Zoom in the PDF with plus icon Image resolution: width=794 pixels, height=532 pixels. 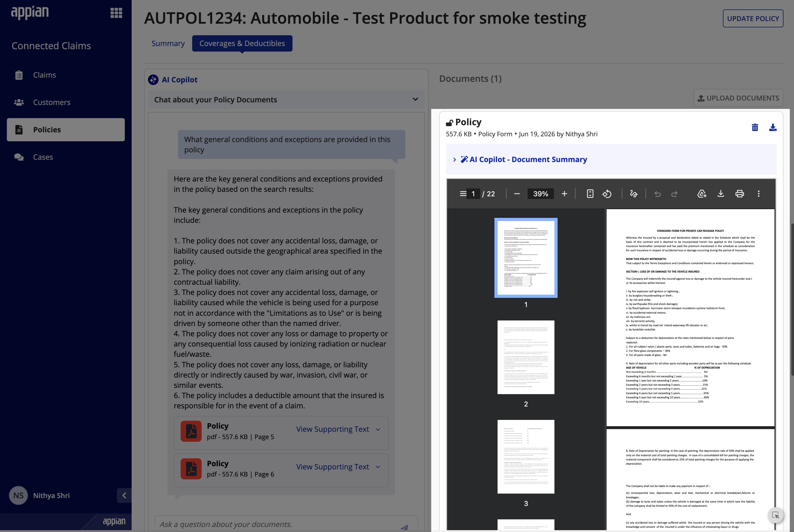click(x=564, y=194)
